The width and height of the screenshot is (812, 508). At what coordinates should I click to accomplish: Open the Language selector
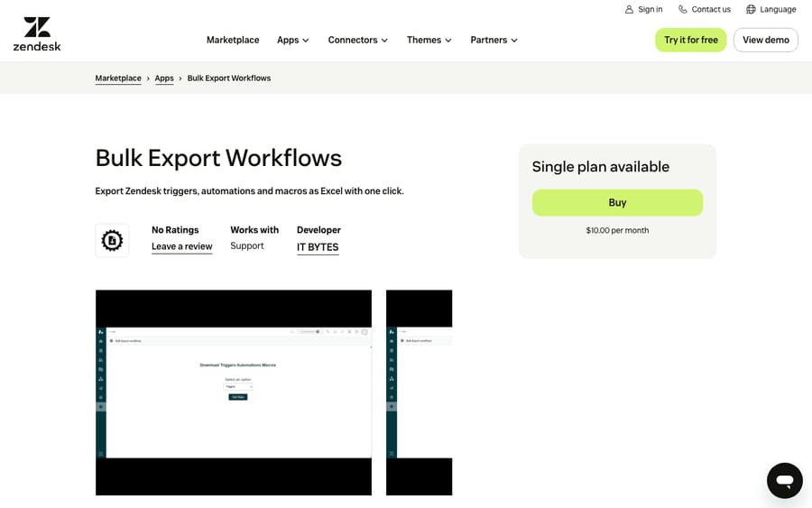[771, 9]
